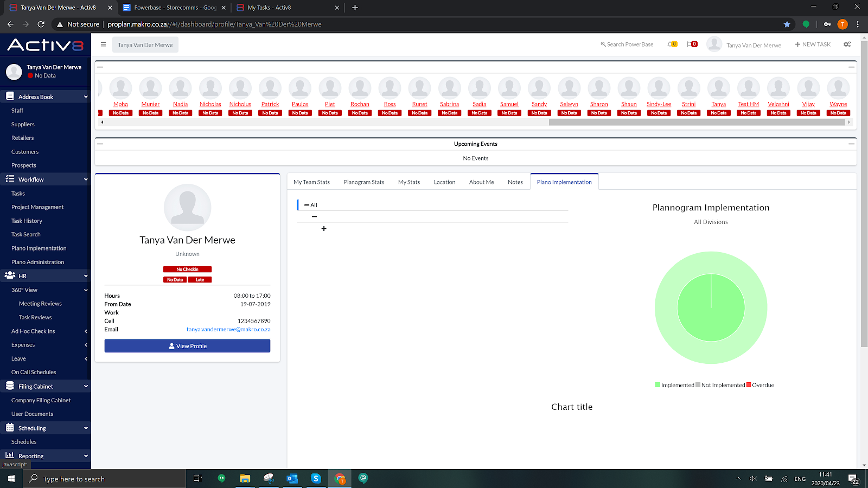The image size is (868, 488).
Task: Select Wayne's avatar in the staff strip
Action: tap(838, 88)
